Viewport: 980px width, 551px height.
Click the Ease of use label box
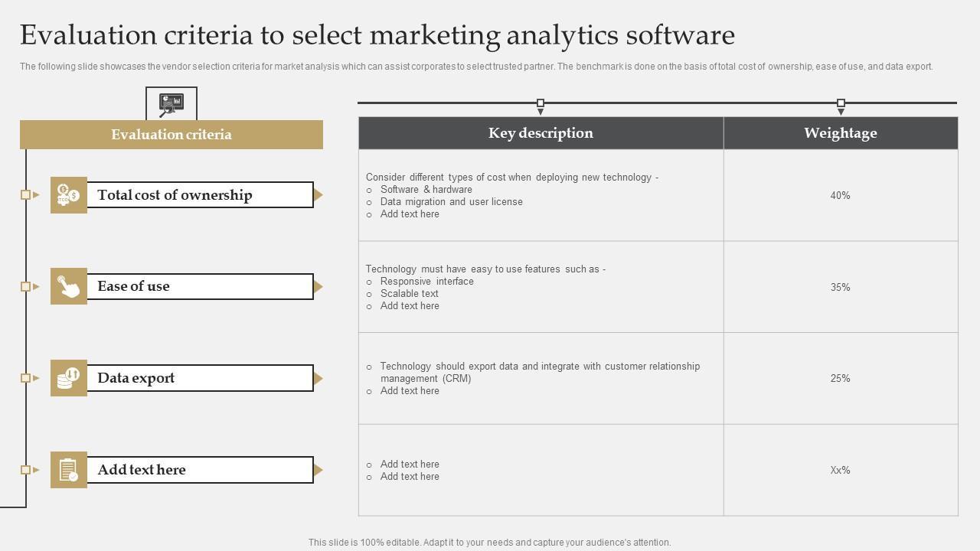click(199, 286)
